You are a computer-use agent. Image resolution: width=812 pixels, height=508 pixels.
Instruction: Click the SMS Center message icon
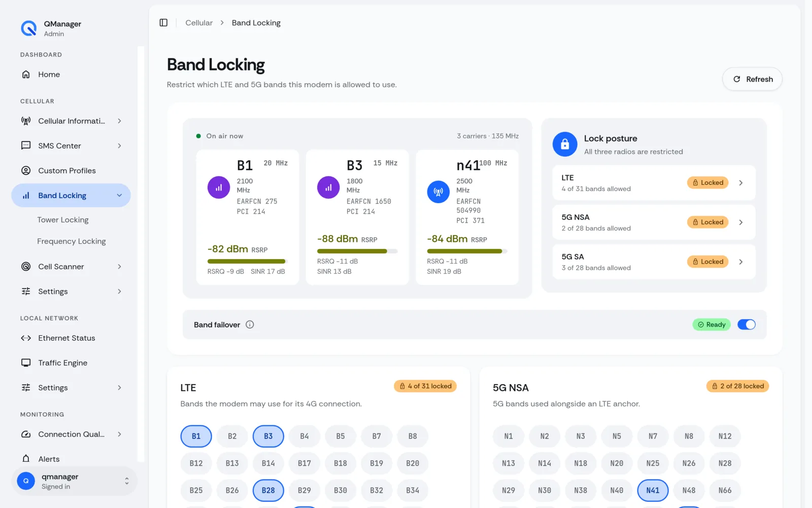point(26,146)
